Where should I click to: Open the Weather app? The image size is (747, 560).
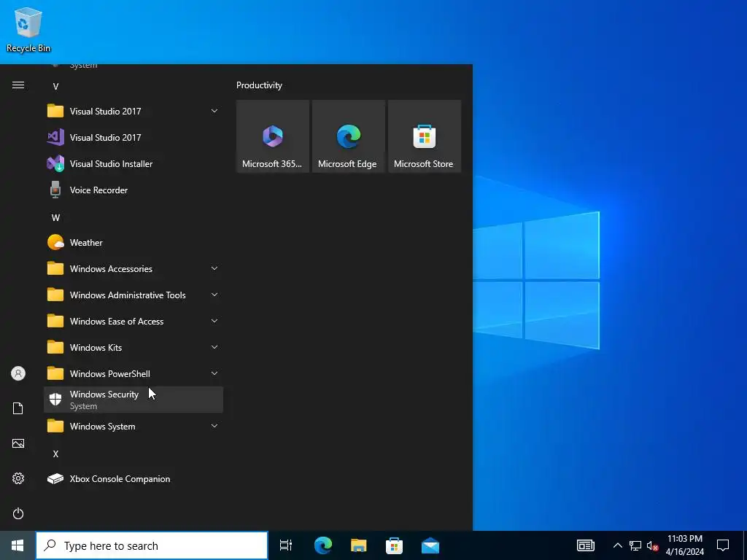tap(133, 242)
